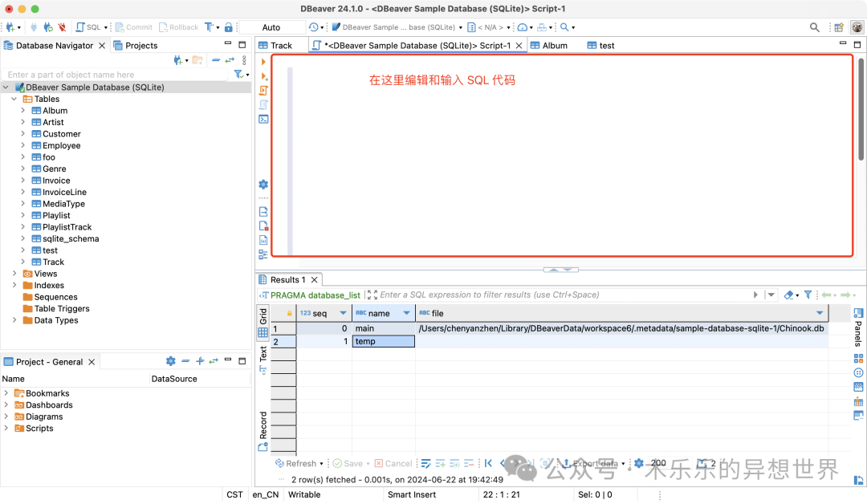Expand the Indexes folder

coord(14,285)
